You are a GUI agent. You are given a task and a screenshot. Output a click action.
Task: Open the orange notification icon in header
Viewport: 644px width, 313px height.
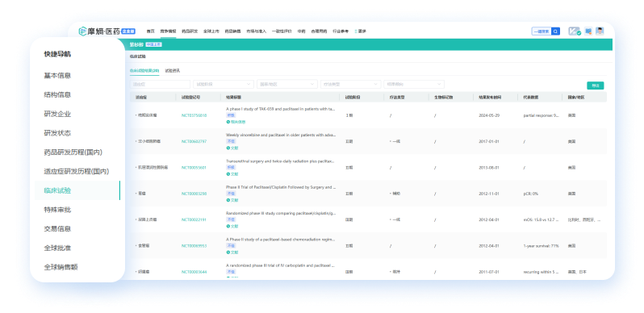coord(588,31)
